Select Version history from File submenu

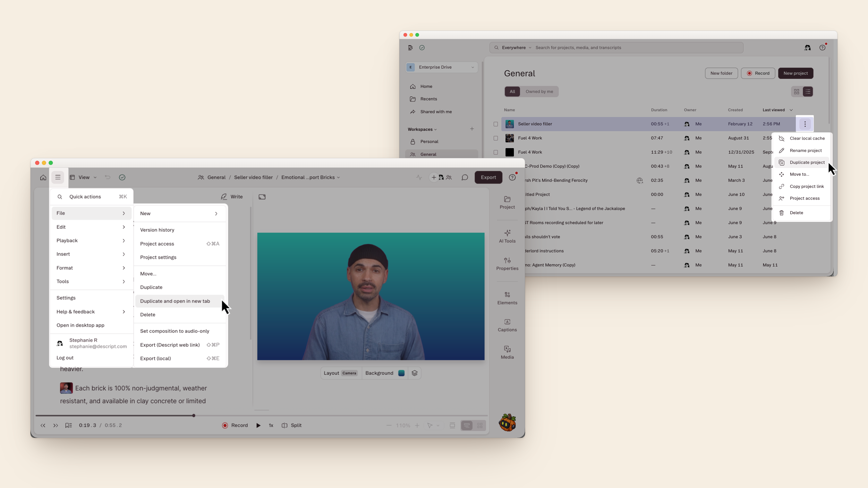[x=180, y=230]
